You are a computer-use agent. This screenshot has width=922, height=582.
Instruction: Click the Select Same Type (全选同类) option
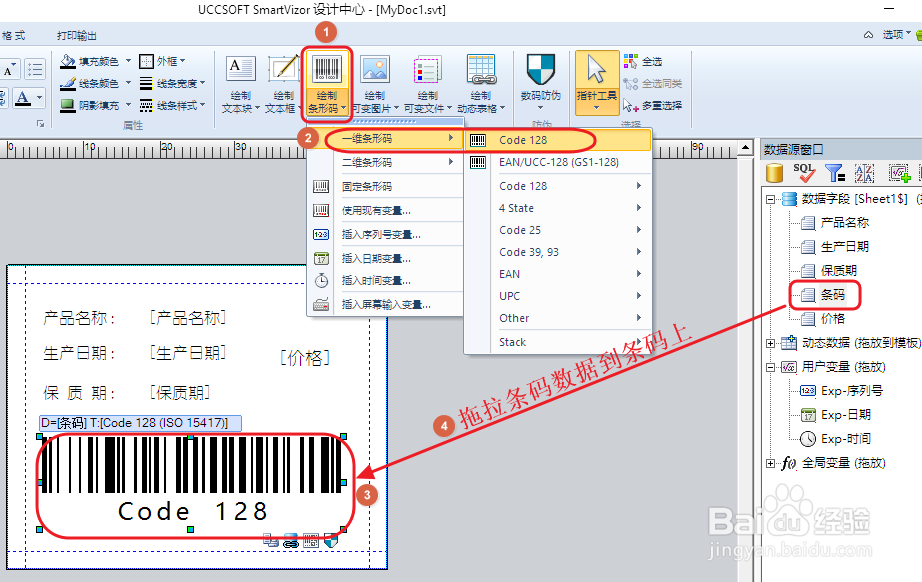[653, 83]
